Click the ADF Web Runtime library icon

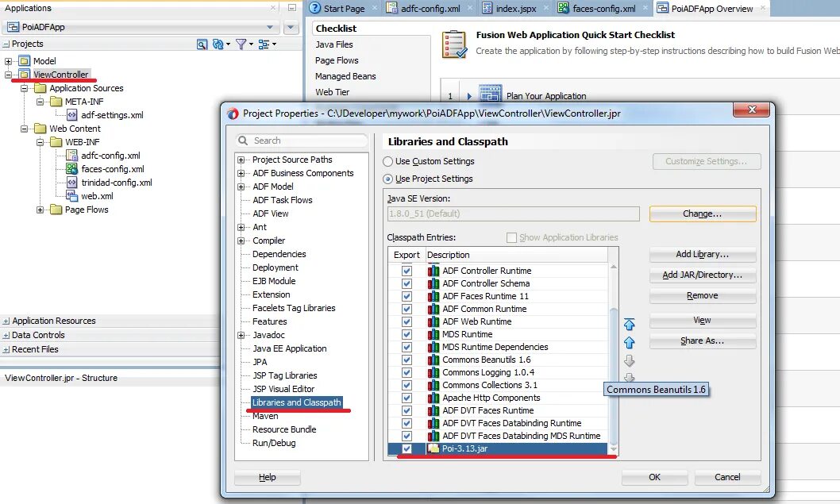point(433,322)
